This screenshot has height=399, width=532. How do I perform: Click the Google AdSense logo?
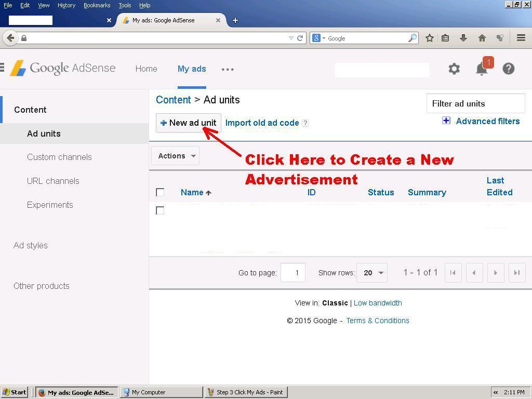[x=63, y=68]
